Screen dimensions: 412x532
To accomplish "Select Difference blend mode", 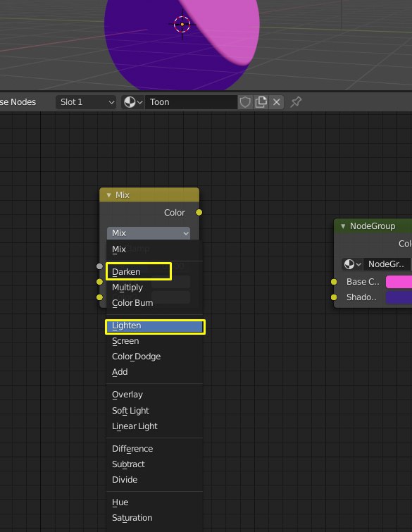I will click(x=155, y=449).
